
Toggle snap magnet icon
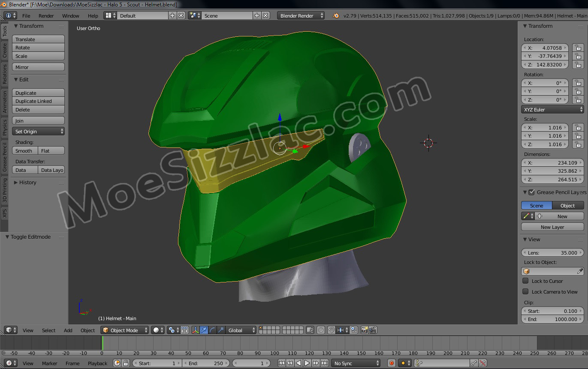[331, 330]
